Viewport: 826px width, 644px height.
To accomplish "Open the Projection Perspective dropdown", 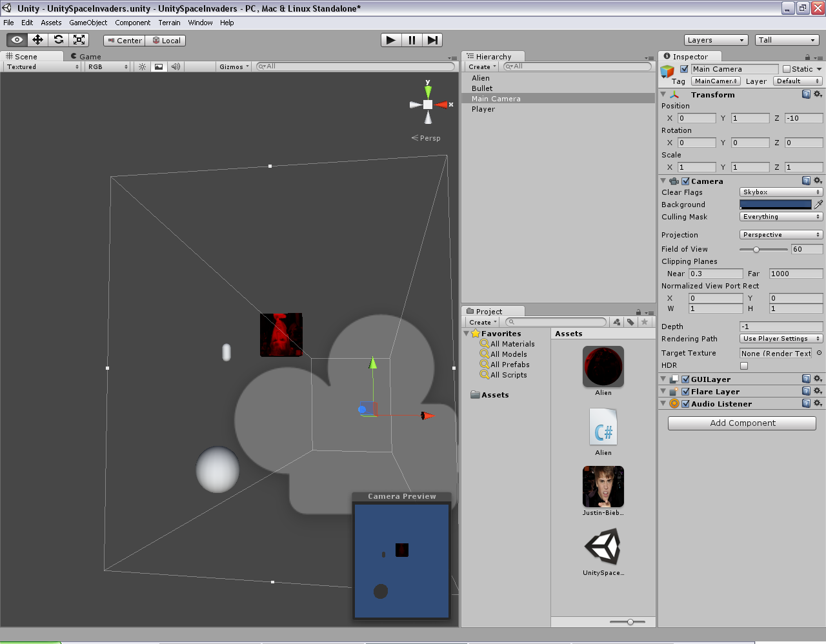I will point(781,235).
